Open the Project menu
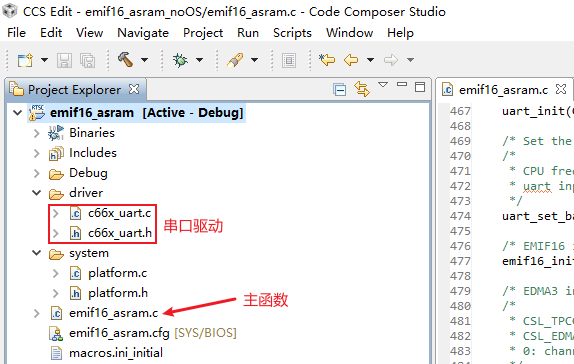Image resolution: width=574 pixels, height=364 pixels. click(203, 33)
